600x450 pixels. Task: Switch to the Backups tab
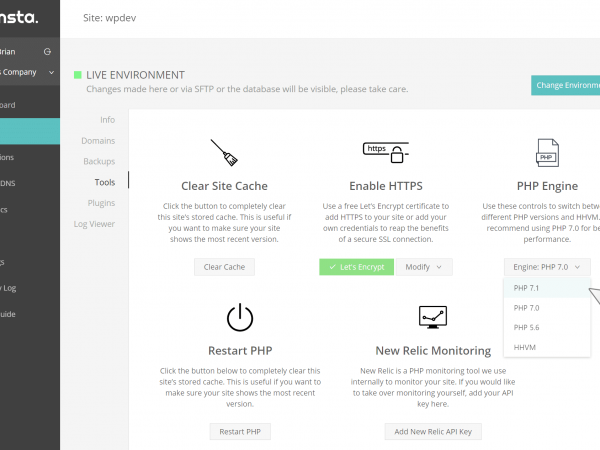(99, 161)
